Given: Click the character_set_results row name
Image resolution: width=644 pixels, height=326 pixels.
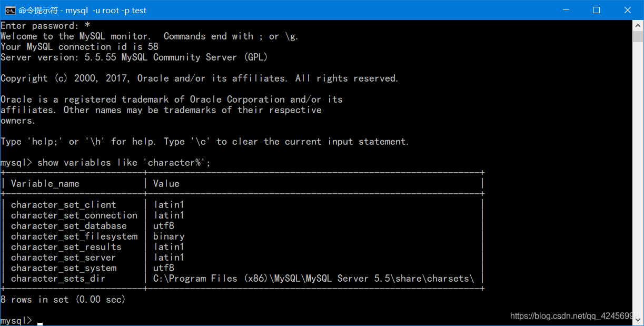Looking at the screenshot, I should coord(66,247).
